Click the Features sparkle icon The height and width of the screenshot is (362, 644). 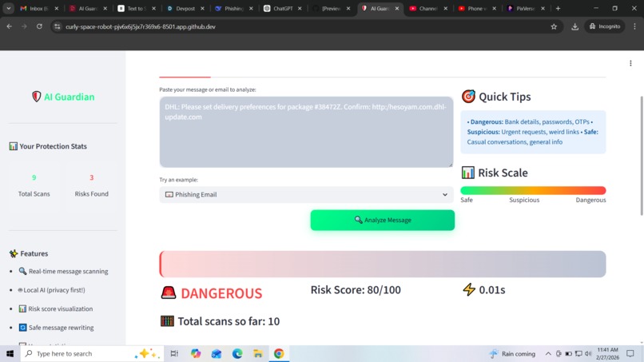click(x=14, y=253)
